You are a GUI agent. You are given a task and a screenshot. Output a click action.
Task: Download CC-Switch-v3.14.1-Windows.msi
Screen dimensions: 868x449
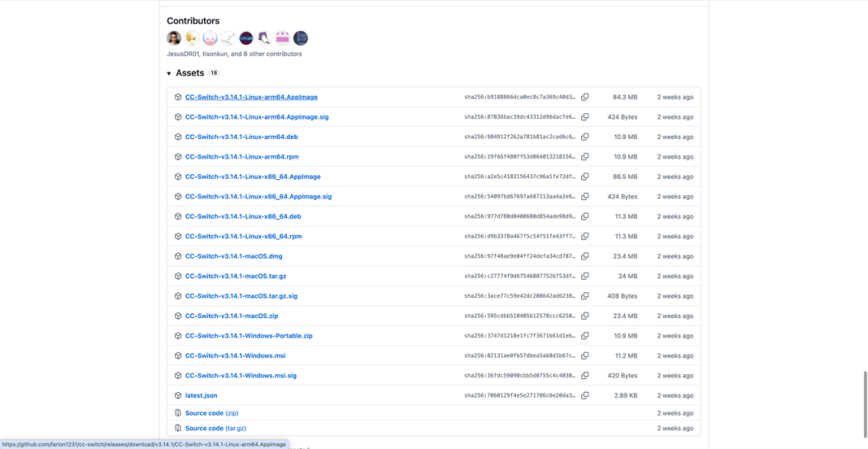pyautogui.click(x=235, y=356)
